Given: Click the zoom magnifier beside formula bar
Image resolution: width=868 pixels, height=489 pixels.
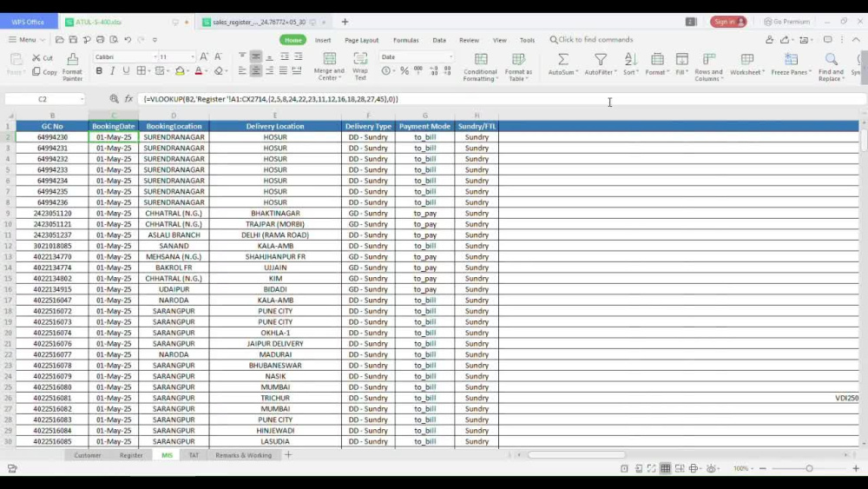Looking at the screenshot, I should click(114, 99).
